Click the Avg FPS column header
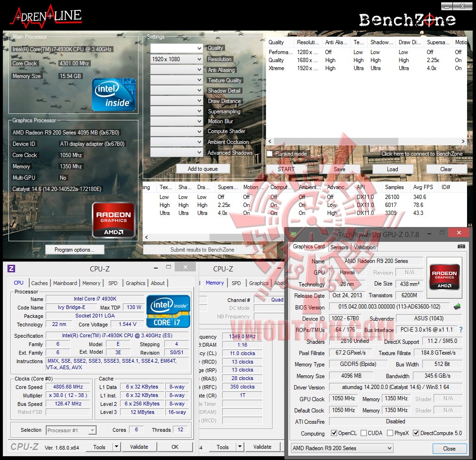Screen dimensions: 476x460 423,187
